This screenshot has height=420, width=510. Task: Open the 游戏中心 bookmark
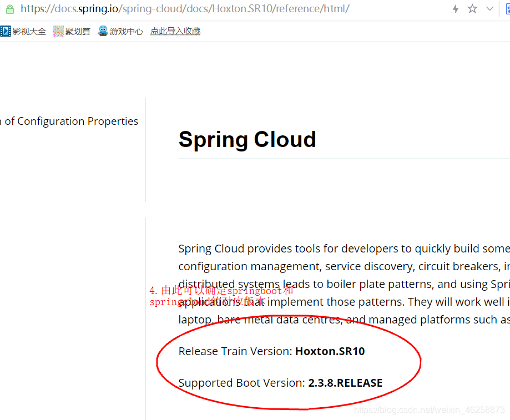(x=125, y=31)
